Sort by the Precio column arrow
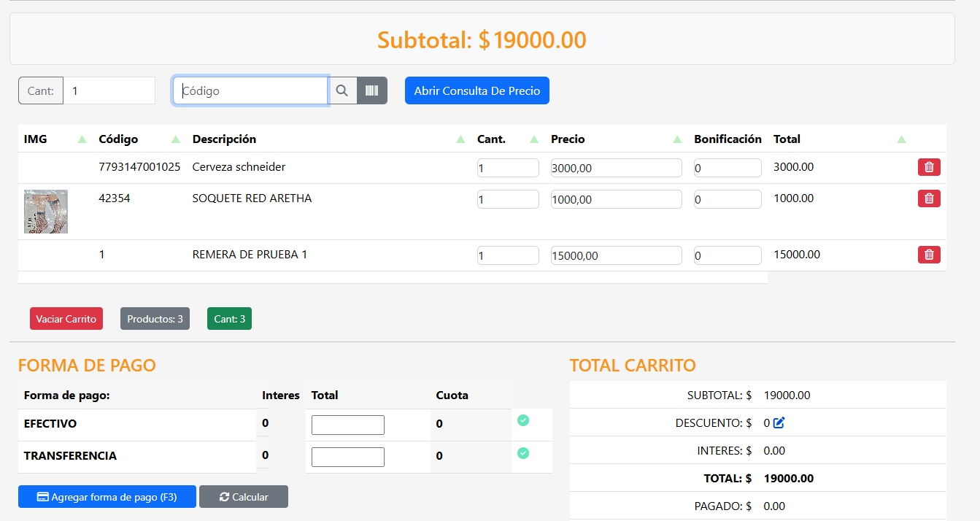This screenshot has height=521, width=980. (x=678, y=139)
